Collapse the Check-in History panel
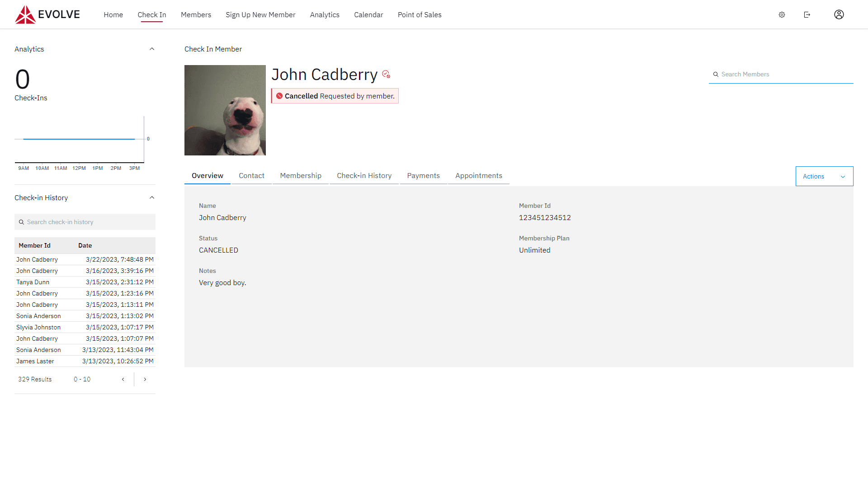The width and height of the screenshot is (868, 488). (151, 197)
